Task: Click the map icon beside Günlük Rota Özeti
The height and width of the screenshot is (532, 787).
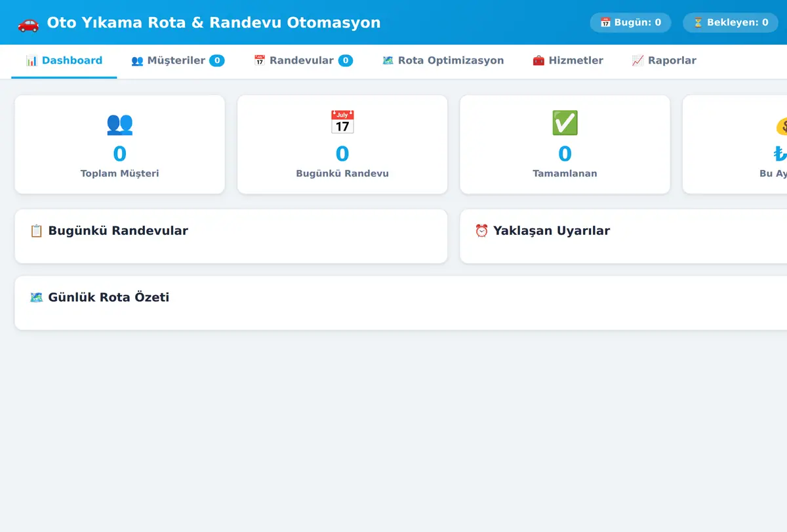Action: click(x=36, y=297)
